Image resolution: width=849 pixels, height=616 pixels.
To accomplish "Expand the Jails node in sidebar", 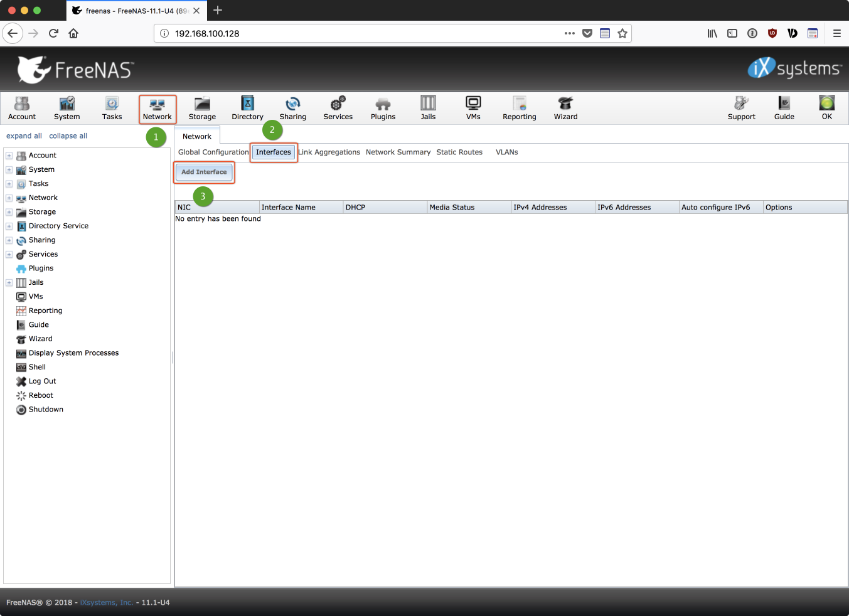I will 9,283.
